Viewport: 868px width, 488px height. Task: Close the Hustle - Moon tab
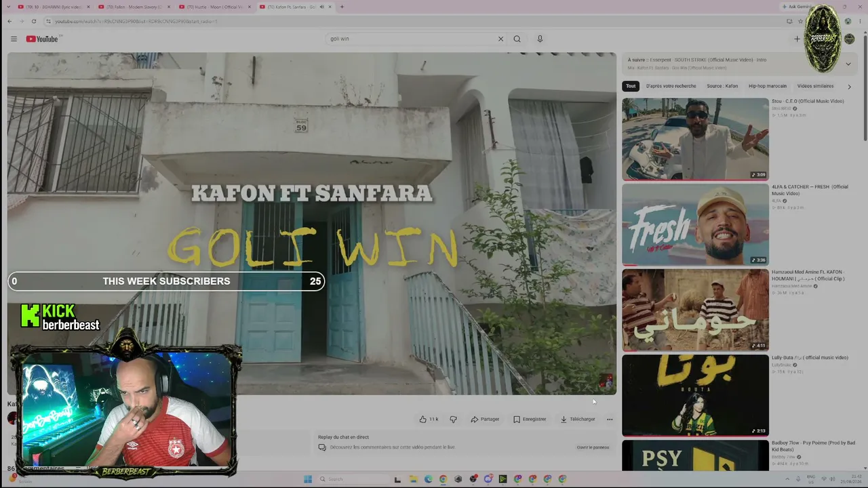(x=250, y=7)
